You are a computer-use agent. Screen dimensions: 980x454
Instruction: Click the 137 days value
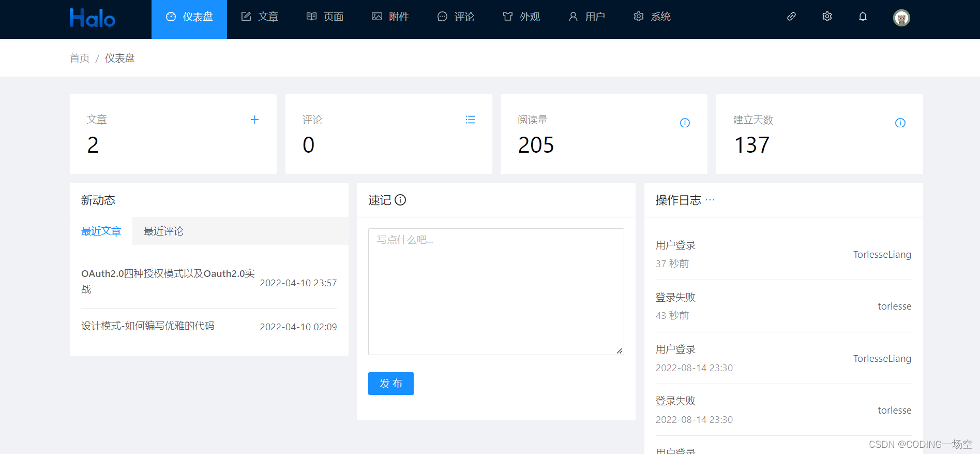pos(752,145)
